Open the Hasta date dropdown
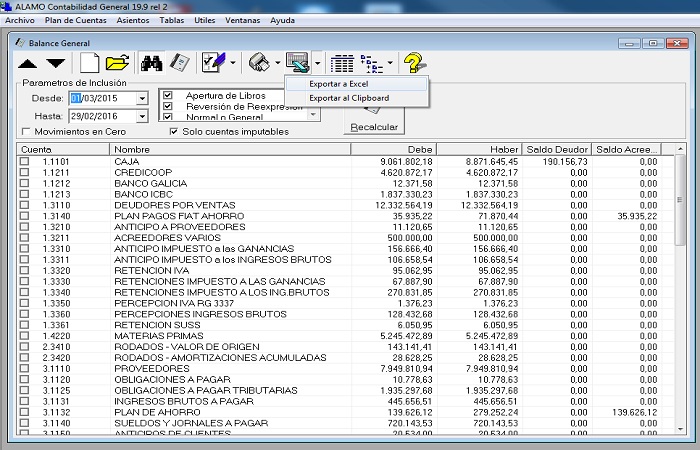 pyautogui.click(x=142, y=117)
